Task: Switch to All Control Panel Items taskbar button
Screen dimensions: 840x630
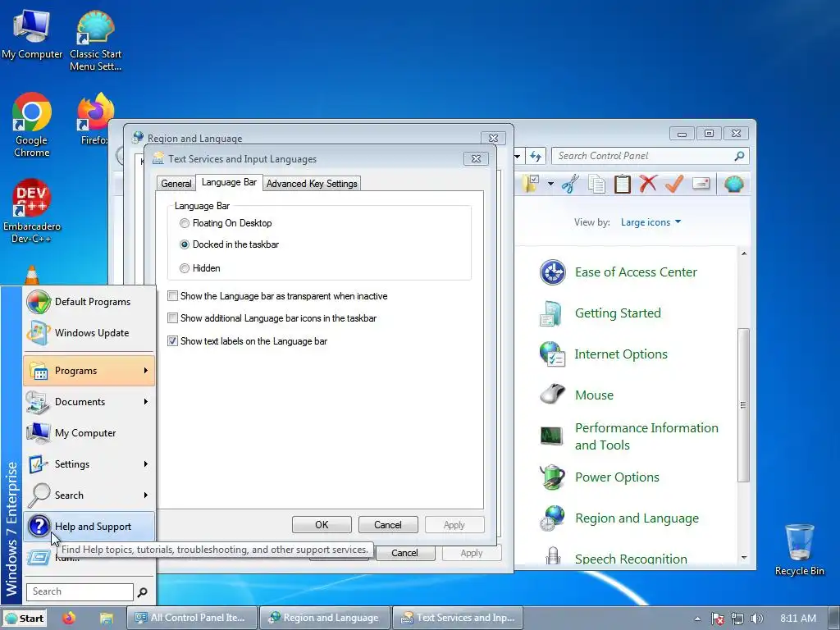Action: [x=192, y=618]
